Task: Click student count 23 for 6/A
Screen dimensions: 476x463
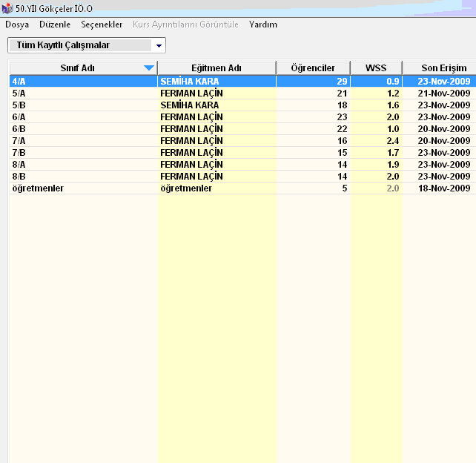Action: point(342,117)
